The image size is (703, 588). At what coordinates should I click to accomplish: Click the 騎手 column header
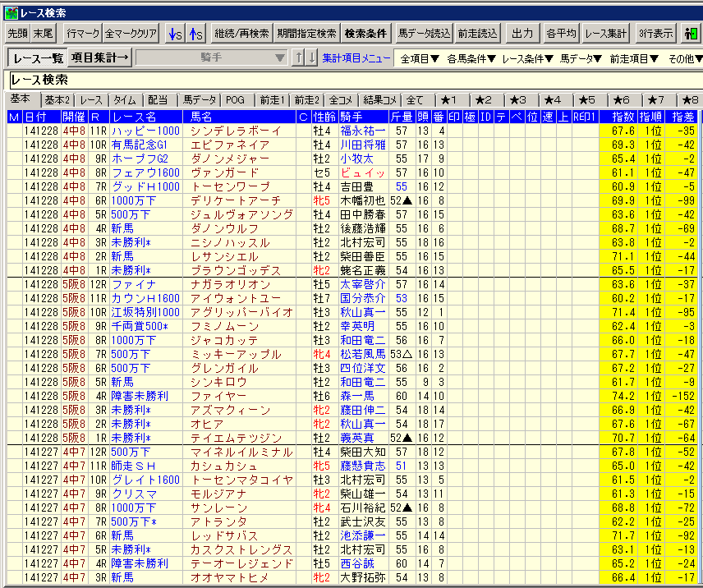[x=364, y=117]
